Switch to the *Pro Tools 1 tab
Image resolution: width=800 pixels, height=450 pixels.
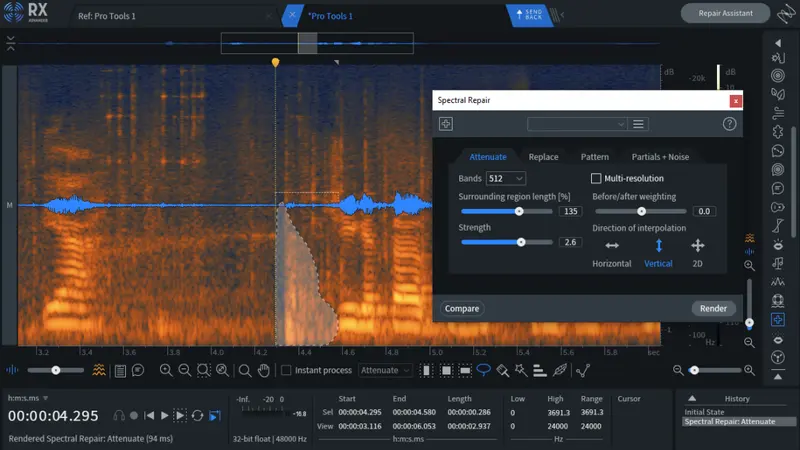click(x=330, y=16)
